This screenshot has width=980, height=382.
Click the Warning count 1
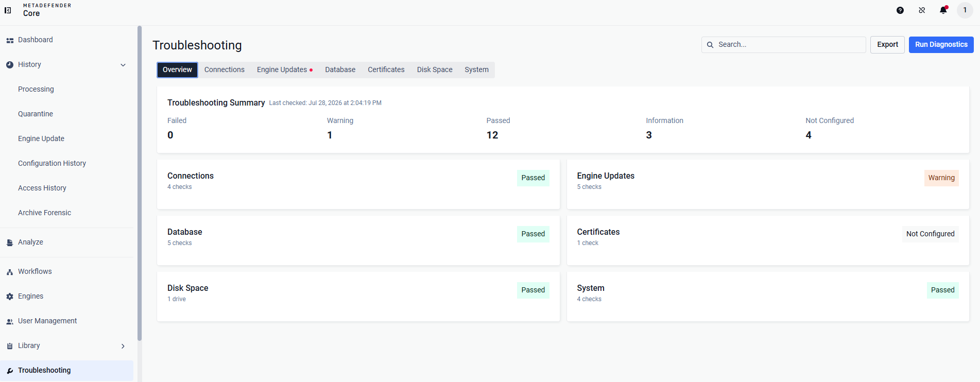[330, 135]
